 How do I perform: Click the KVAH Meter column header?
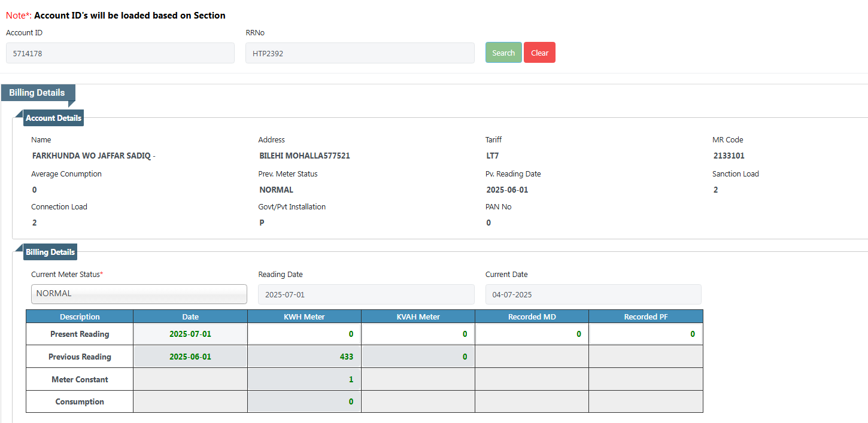tap(418, 317)
